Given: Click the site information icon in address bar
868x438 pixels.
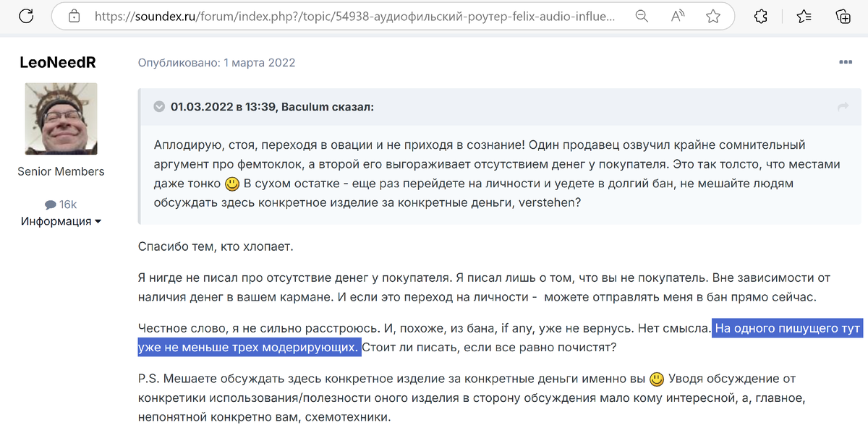Looking at the screenshot, I should (x=75, y=15).
